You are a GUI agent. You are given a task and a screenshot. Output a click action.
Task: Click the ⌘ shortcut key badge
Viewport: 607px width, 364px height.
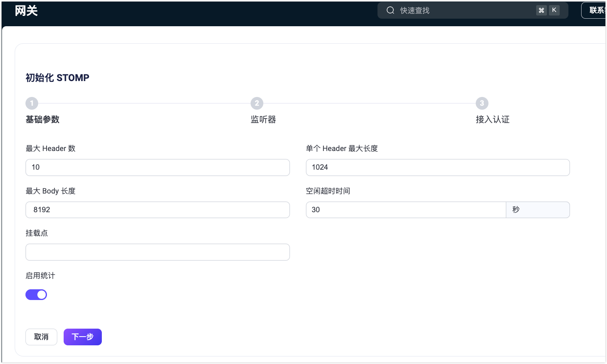(541, 10)
